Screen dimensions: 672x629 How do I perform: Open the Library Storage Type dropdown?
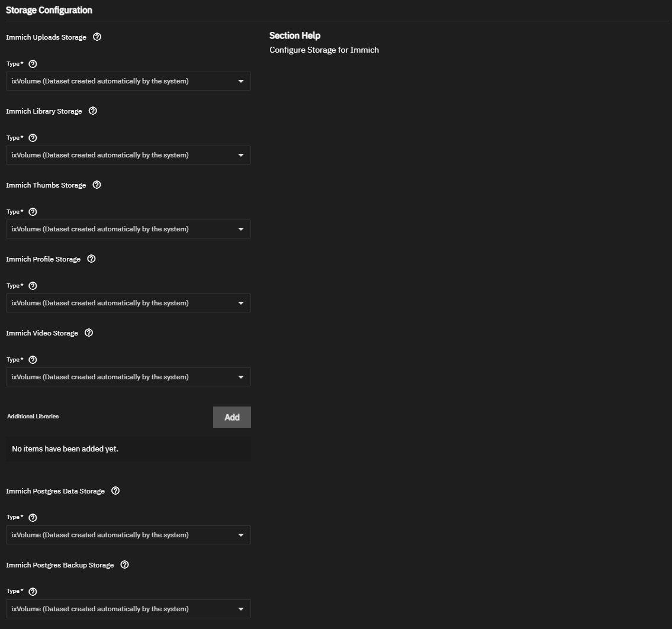pos(128,156)
